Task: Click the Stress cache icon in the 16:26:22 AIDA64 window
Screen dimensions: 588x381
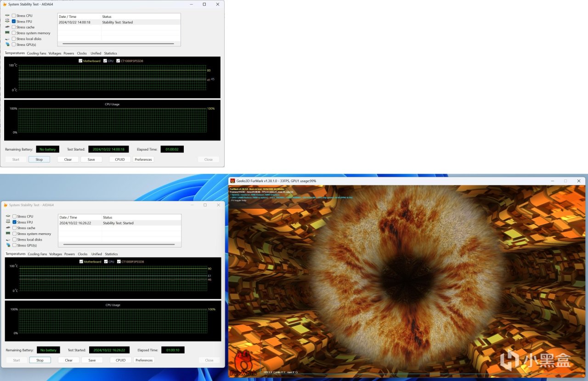Action: click(8, 228)
